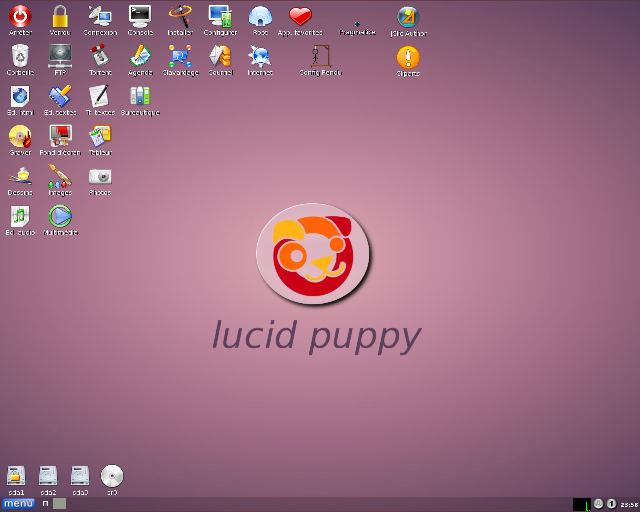Open the sda3 drive icon
This screenshot has height=512, width=640.
coord(80,476)
